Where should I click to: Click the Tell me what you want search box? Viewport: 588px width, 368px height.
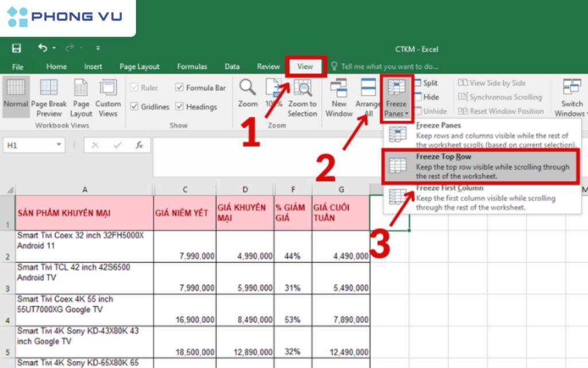click(385, 67)
